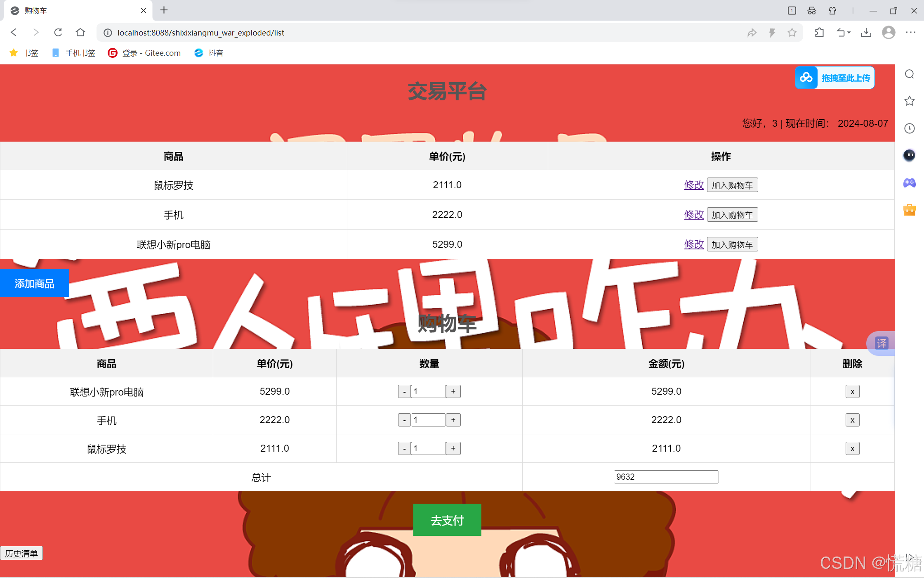Open the 书签 bookmarks folder
The image size is (924, 578).
[x=24, y=53]
